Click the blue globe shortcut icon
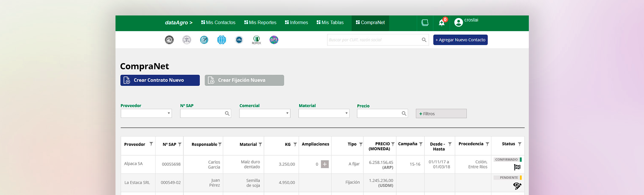Viewport: 644px width, 195px height. coord(222,40)
